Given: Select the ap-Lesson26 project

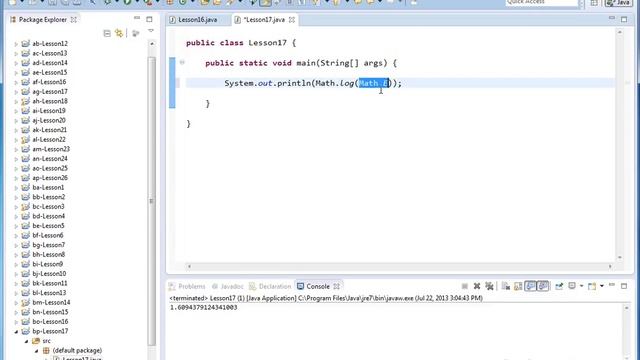Looking at the screenshot, I should [50, 178].
